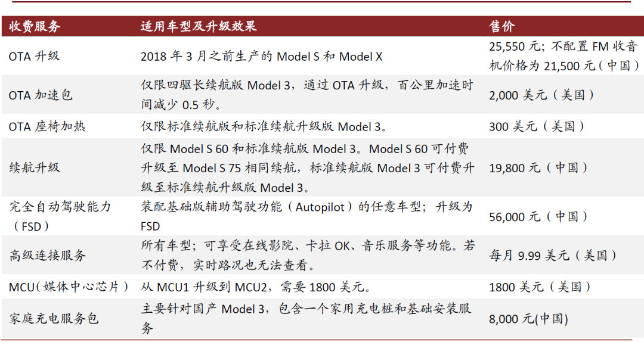Click the Autopilot 任意车型 description
The width and height of the screenshot is (644, 342).
[307, 216]
